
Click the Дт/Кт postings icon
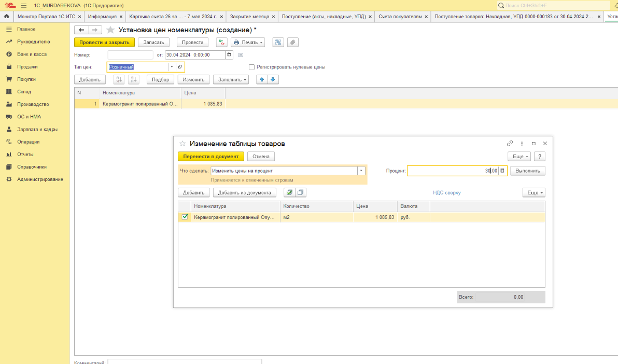coord(221,42)
